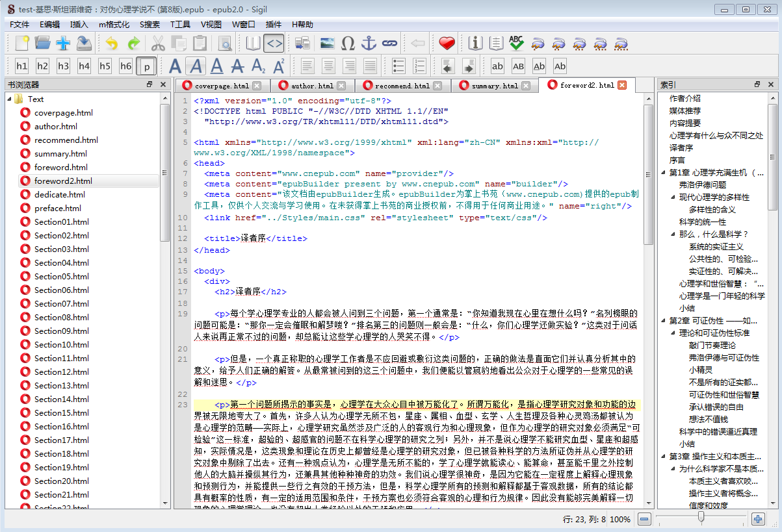The image size is (782, 532).
Task: Collapse the second chapter node in the Index
Action: pos(672,319)
